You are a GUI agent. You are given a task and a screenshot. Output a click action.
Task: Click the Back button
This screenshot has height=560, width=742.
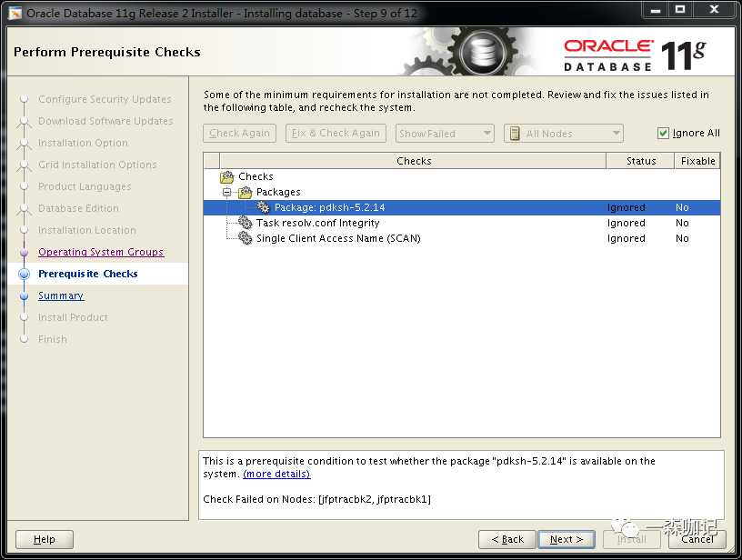(507, 539)
